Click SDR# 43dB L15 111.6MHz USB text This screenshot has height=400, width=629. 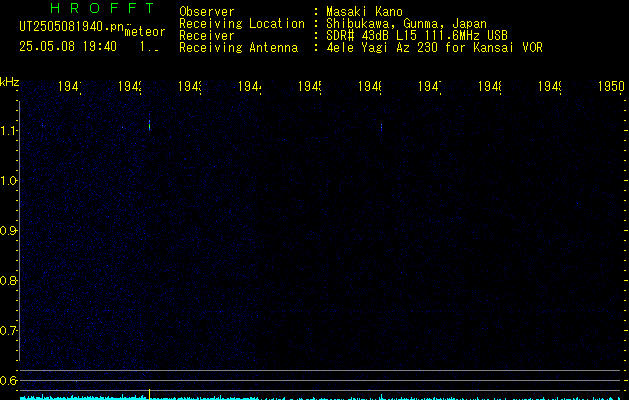pos(417,36)
